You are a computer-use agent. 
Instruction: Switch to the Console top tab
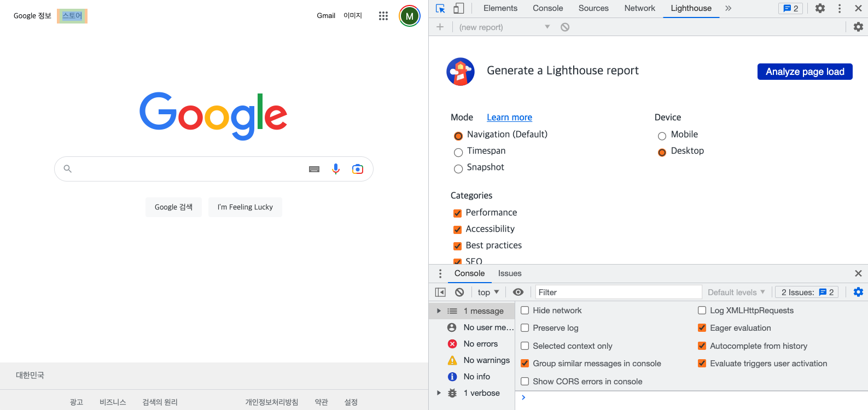[548, 8]
